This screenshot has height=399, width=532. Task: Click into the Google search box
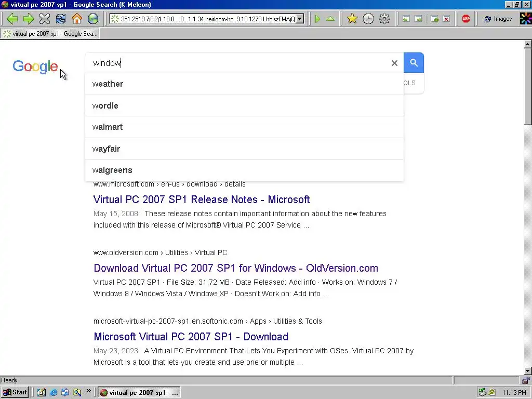[x=237, y=63]
